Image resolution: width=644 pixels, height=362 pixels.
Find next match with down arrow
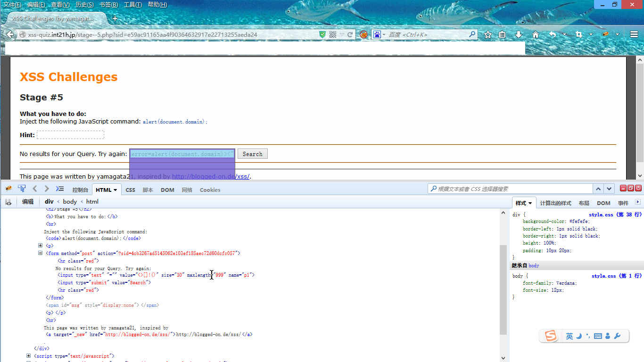click(609, 189)
